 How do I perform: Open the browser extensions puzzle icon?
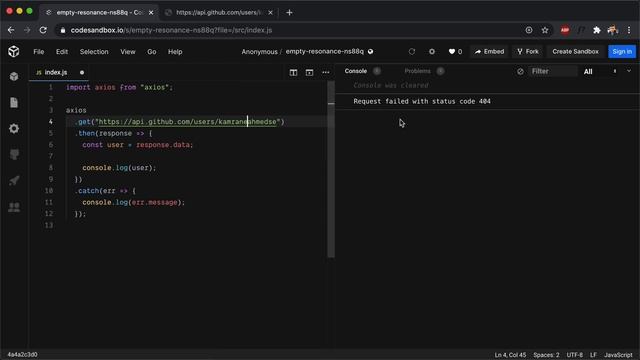pos(597,30)
